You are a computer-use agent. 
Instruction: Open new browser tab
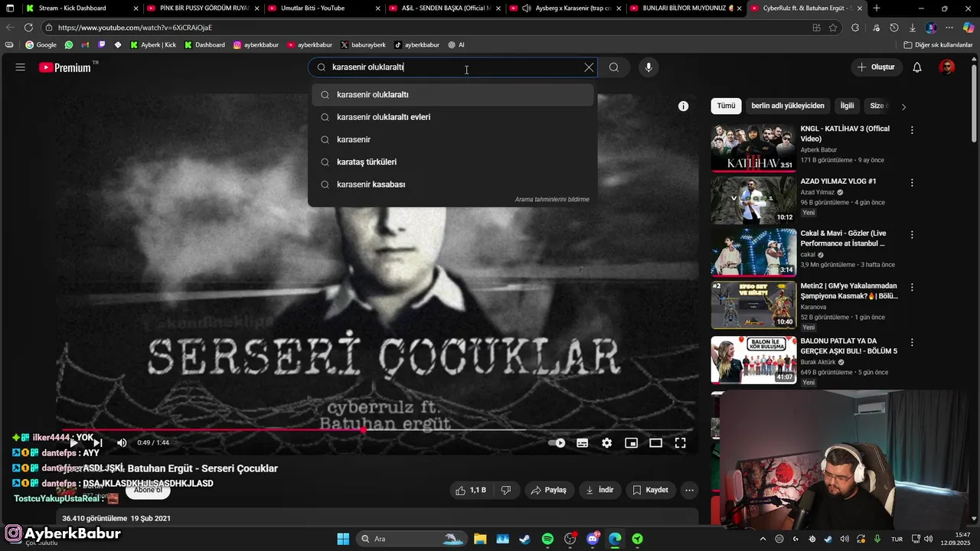(877, 8)
